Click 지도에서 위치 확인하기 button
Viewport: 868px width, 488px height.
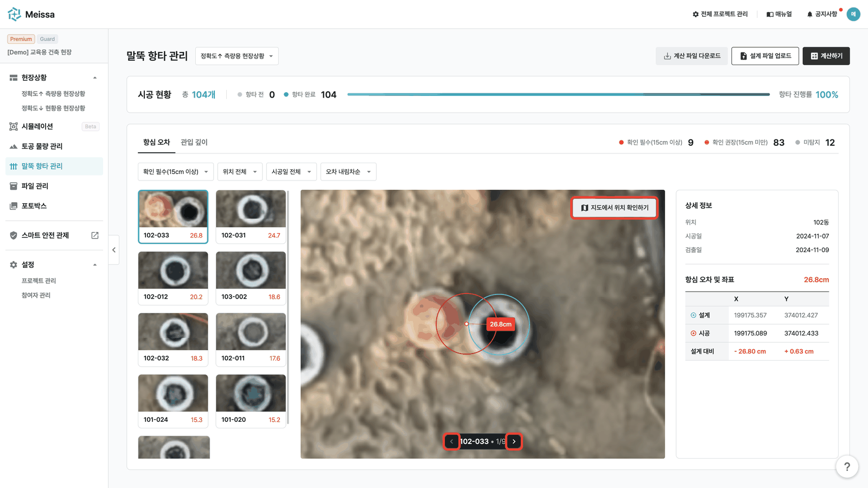[615, 208]
